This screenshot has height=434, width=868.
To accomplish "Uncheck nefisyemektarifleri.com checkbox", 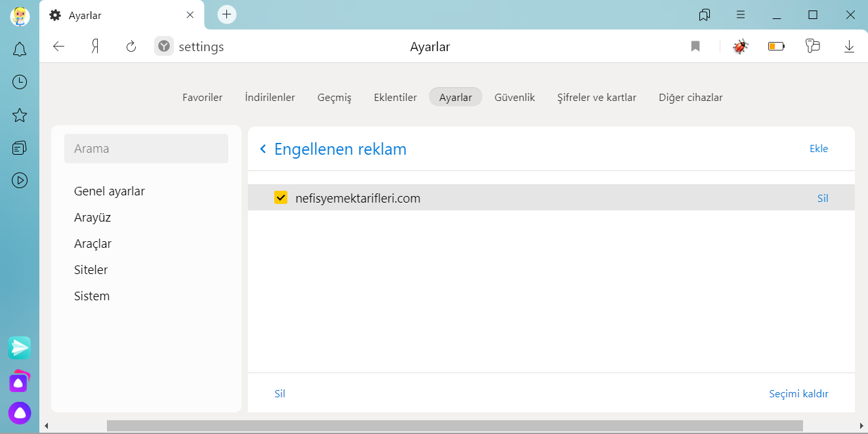I will pyautogui.click(x=281, y=197).
